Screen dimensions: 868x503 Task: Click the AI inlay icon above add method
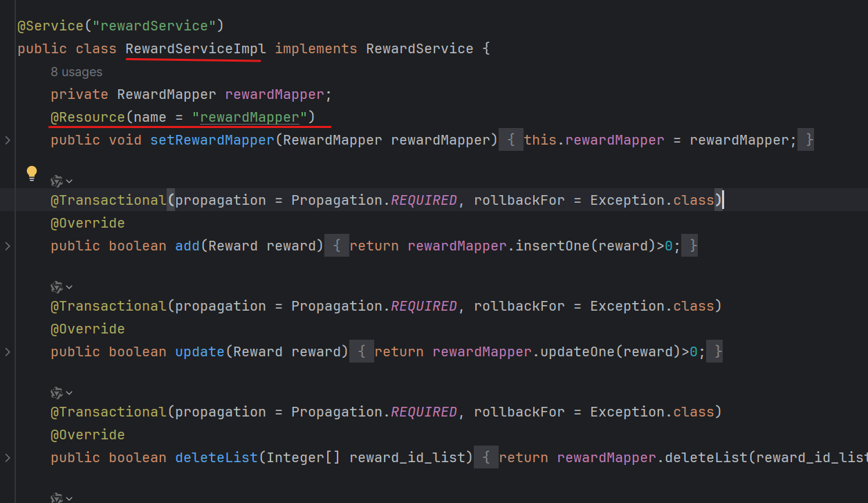(57, 181)
